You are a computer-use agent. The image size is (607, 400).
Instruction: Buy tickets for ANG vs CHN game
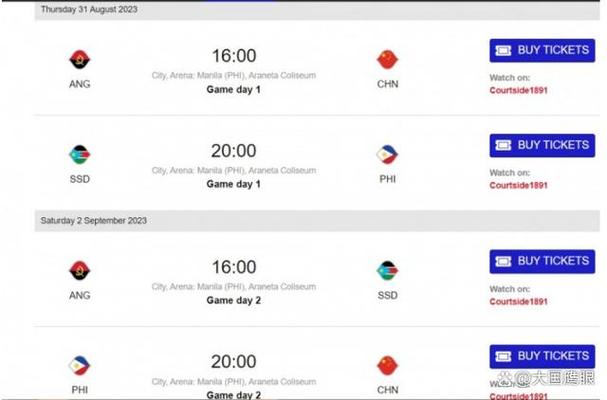click(x=542, y=51)
